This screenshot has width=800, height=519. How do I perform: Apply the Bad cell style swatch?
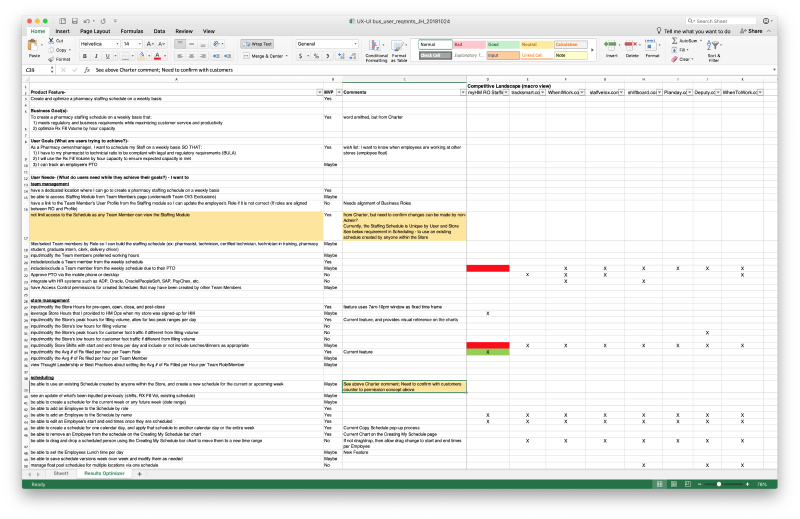pyautogui.click(x=469, y=44)
